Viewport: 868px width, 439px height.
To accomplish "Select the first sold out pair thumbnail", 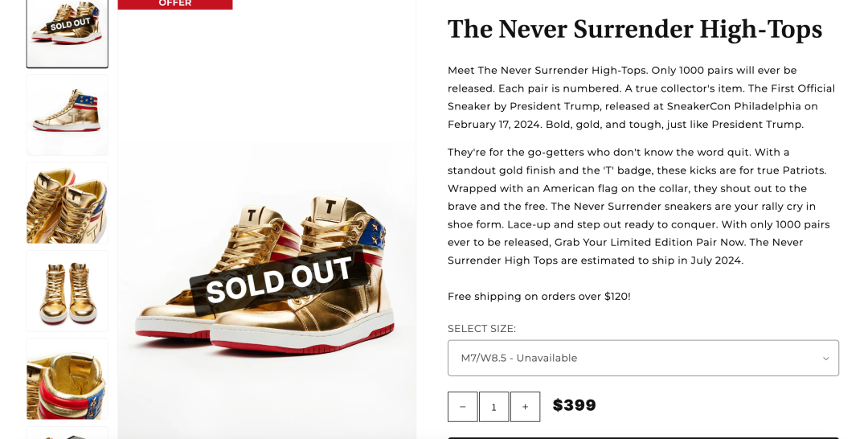I will click(x=68, y=33).
